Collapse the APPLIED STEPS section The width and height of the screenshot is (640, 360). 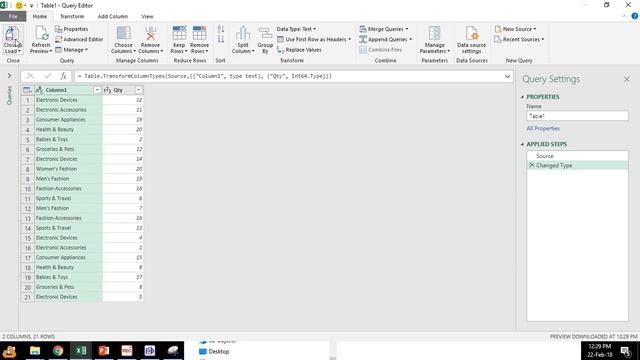coord(522,144)
